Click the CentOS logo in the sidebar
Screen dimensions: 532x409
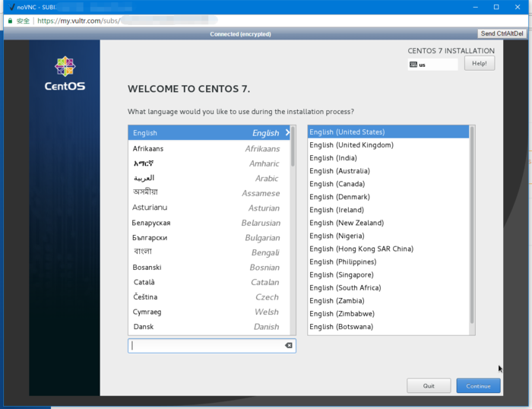[x=65, y=74]
